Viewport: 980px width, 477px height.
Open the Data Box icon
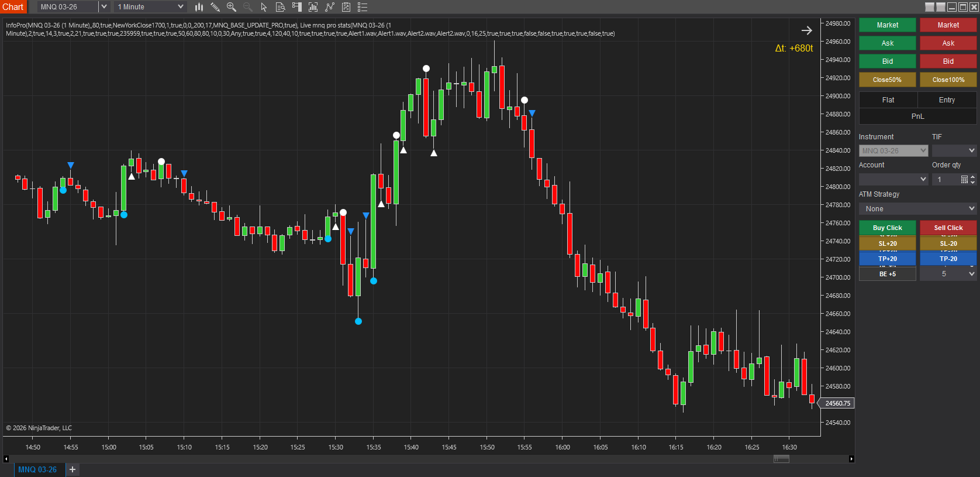point(280,7)
